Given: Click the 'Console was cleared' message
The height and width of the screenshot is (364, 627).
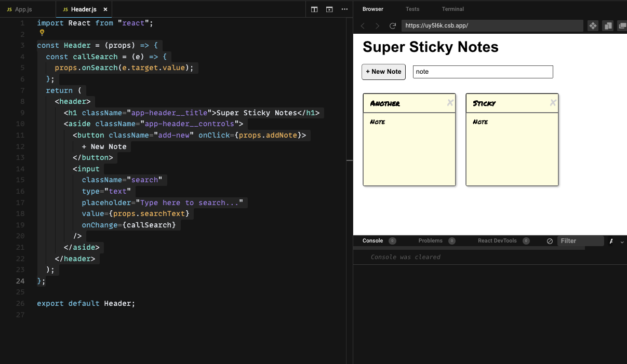Looking at the screenshot, I should coord(406,257).
